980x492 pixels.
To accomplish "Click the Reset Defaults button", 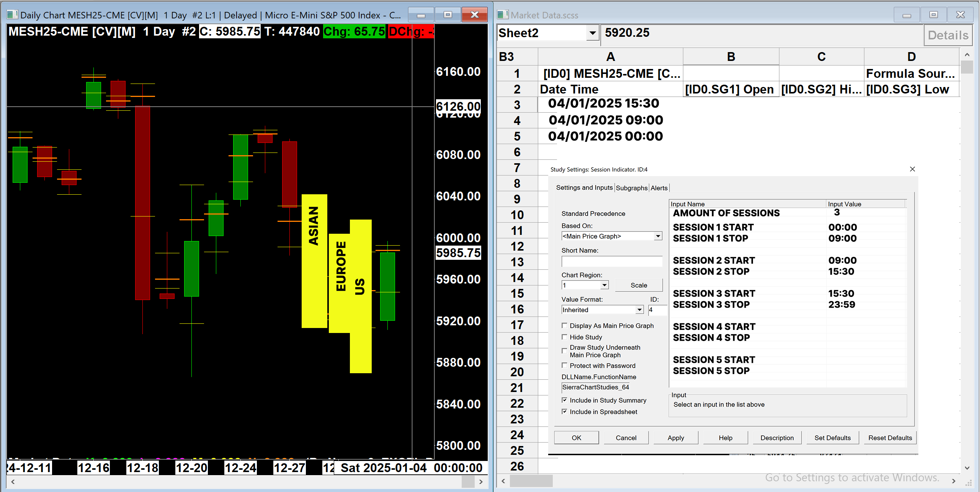I will (x=890, y=438).
